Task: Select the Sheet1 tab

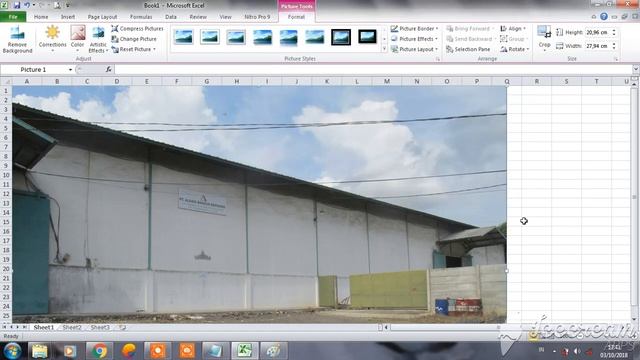Action: [44, 327]
